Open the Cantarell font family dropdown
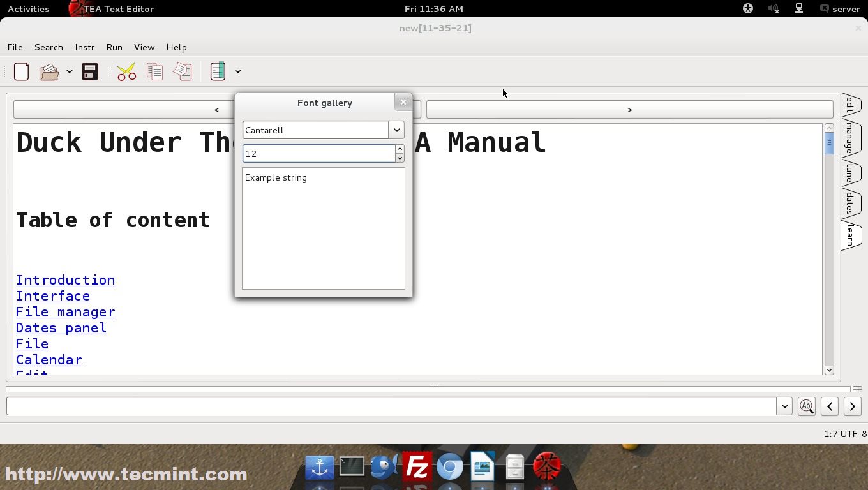This screenshot has height=490, width=868. coord(396,130)
